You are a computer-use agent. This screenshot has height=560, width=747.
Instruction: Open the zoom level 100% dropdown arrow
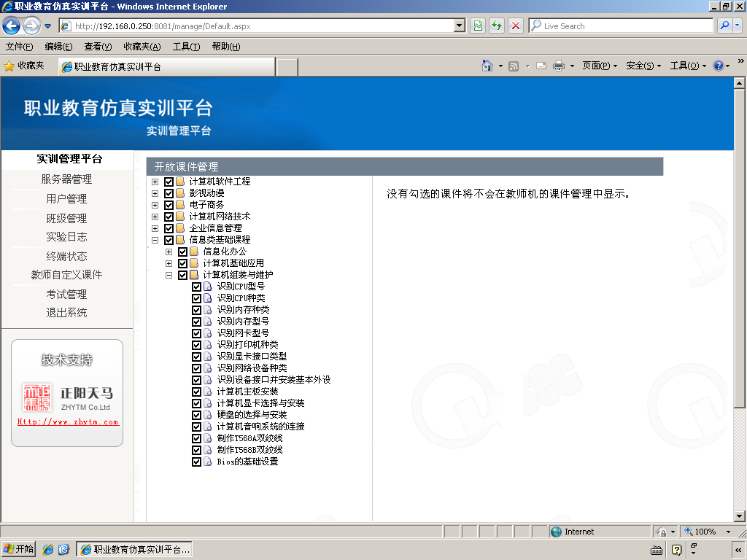pyautogui.click(x=728, y=532)
